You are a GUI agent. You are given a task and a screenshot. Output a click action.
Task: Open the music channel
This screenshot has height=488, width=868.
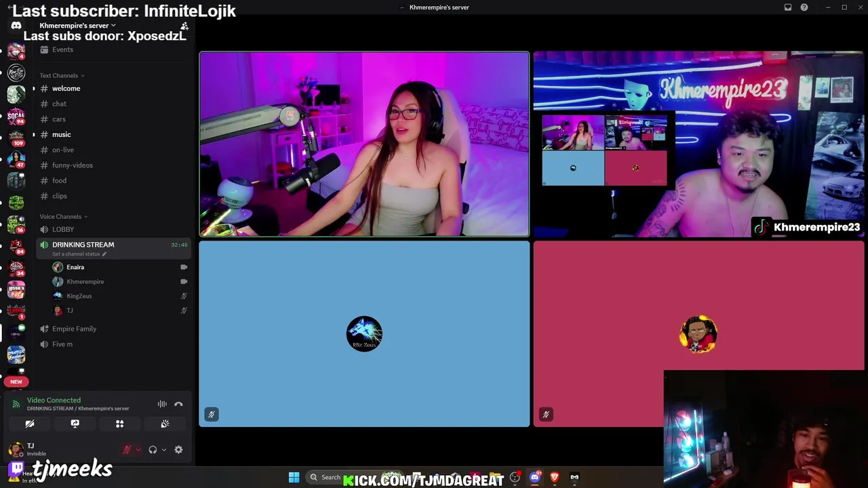[113, 134]
